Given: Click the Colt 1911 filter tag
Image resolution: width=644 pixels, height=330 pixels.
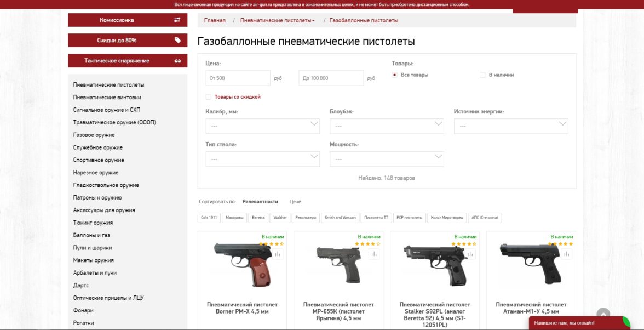Looking at the screenshot, I should tap(209, 218).
